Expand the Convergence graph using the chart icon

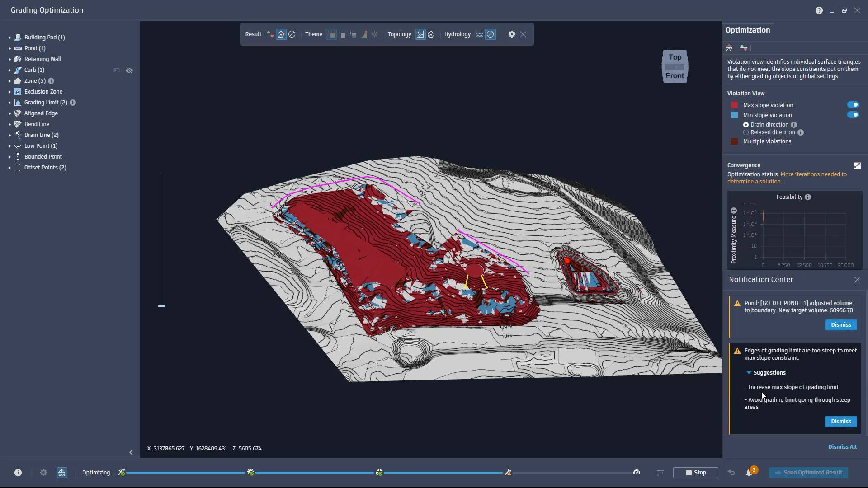click(858, 165)
